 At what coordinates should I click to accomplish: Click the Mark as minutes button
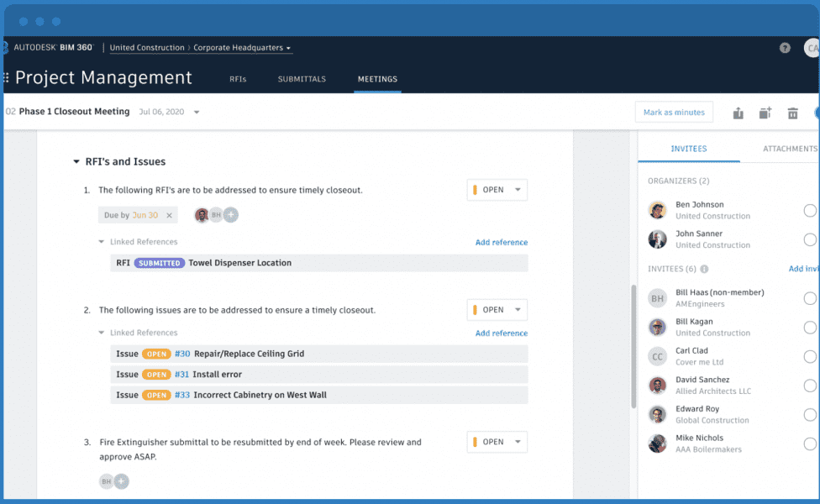674,111
